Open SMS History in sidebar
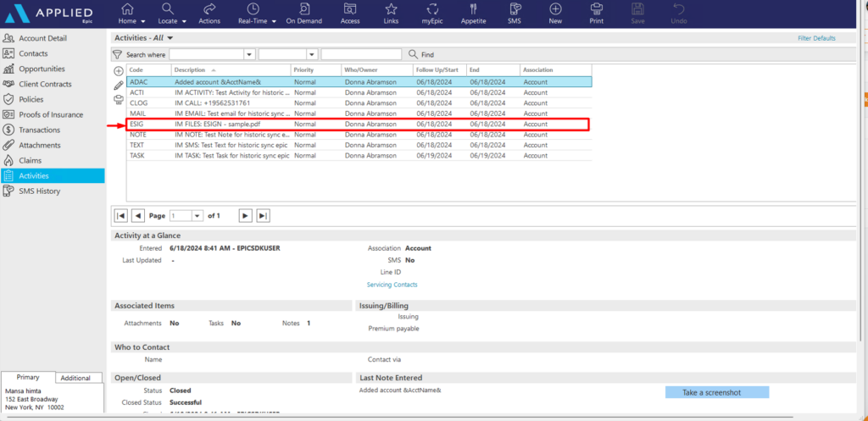 click(39, 191)
